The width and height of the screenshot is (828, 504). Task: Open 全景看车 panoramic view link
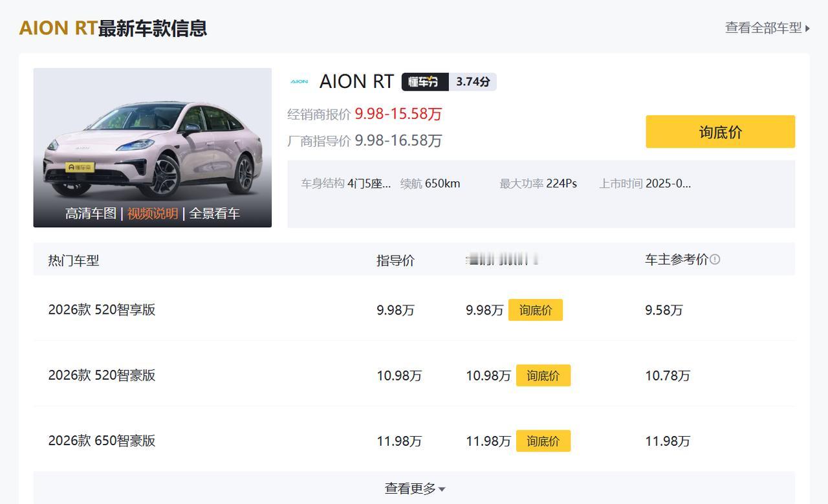click(214, 214)
